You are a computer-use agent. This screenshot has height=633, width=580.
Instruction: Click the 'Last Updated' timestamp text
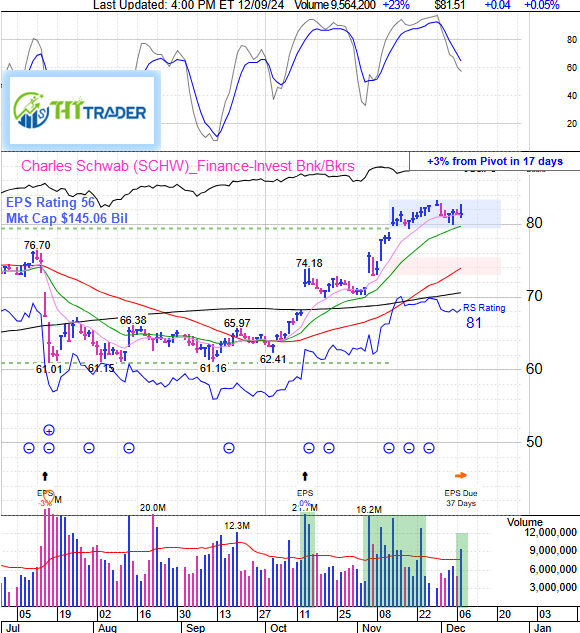[188, 5]
